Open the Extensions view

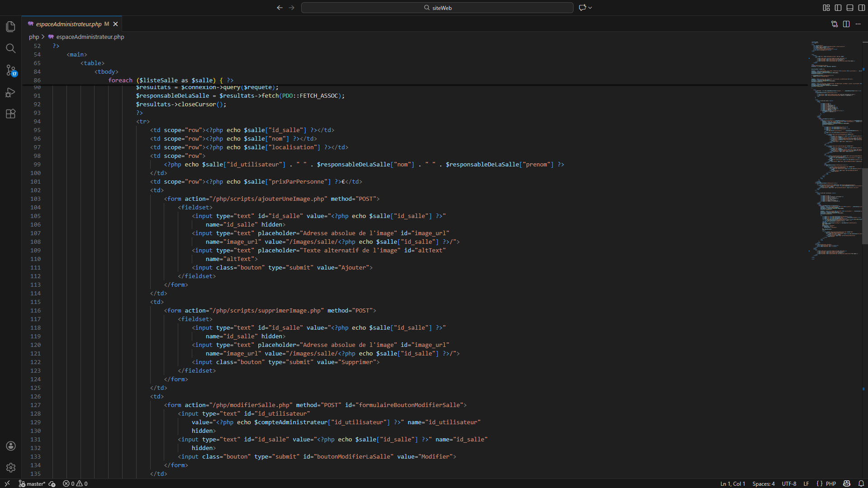[10, 114]
